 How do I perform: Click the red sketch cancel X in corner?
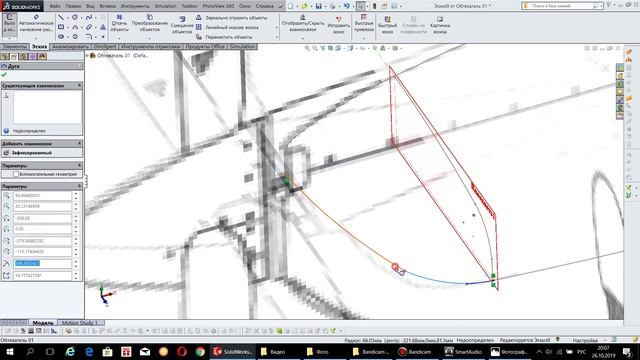[x=606, y=68]
